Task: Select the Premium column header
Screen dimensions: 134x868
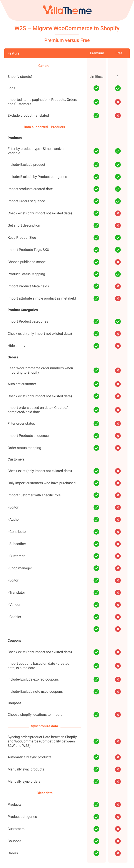Action: (x=97, y=53)
